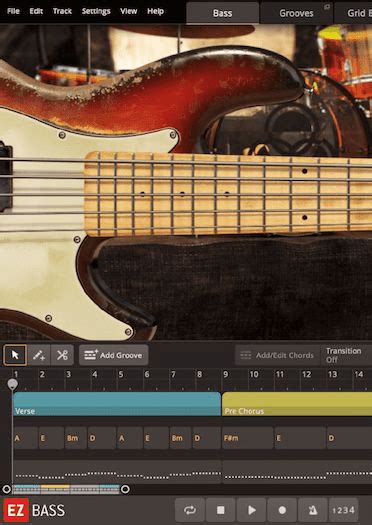Select the Bm chord in bar 7
The image size is (372, 525).
pos(180,438)
